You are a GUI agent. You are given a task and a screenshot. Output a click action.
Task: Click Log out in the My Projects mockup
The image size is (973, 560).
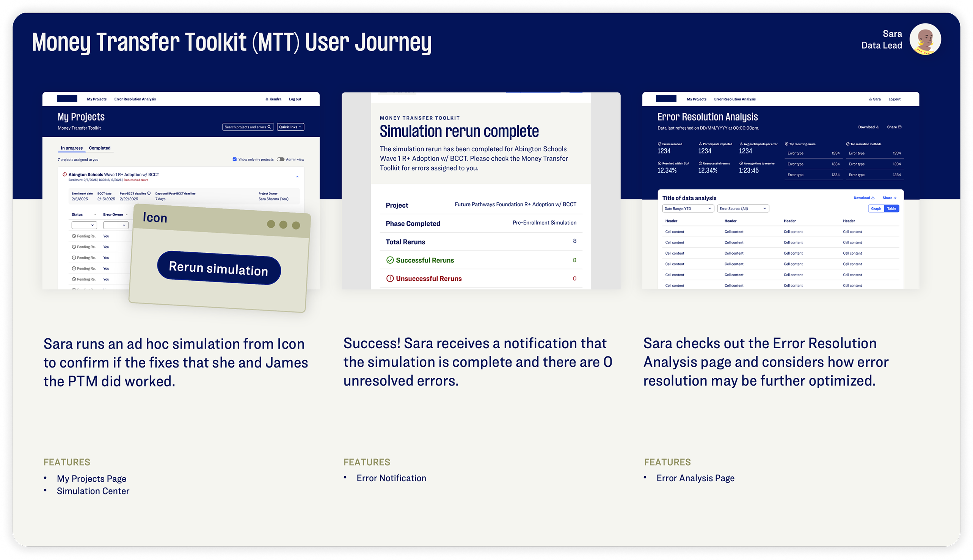tap(295, 99)
